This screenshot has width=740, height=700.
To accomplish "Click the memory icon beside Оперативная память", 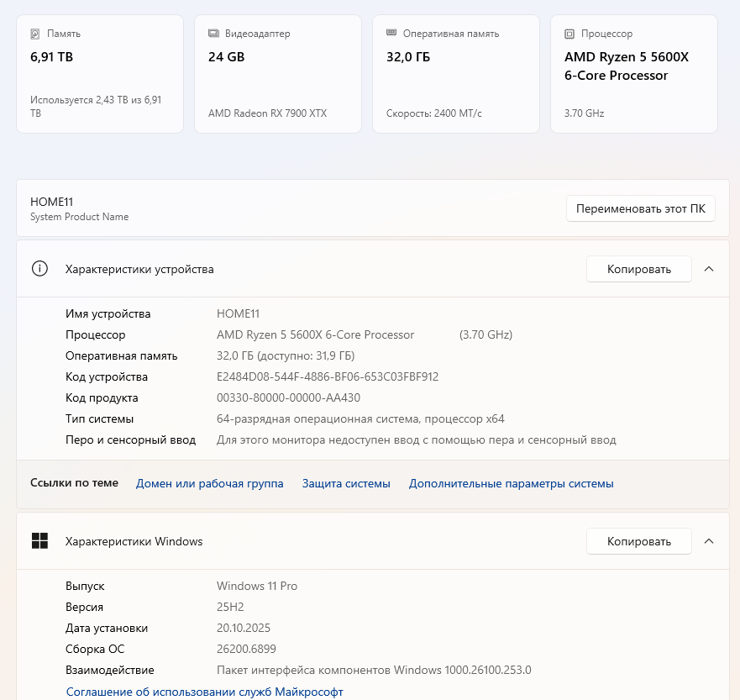I will click(391, 34).
